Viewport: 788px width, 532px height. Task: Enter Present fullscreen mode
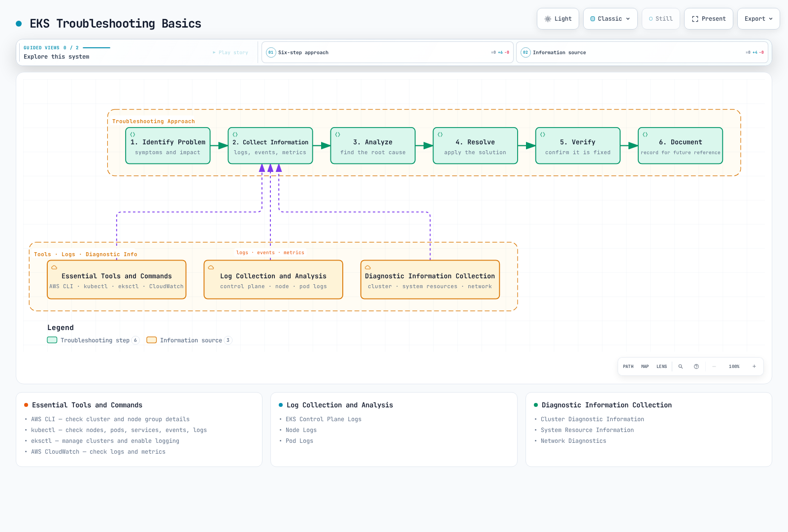pos(709,19)
